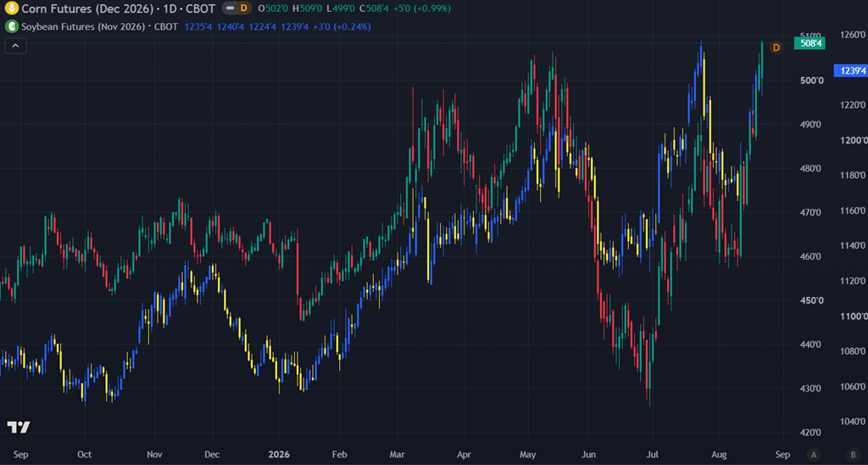Click the orange D circle beside 508'4 label
Image resolution: width=868 pixels, height=465 pixels.
click(776, 48)
